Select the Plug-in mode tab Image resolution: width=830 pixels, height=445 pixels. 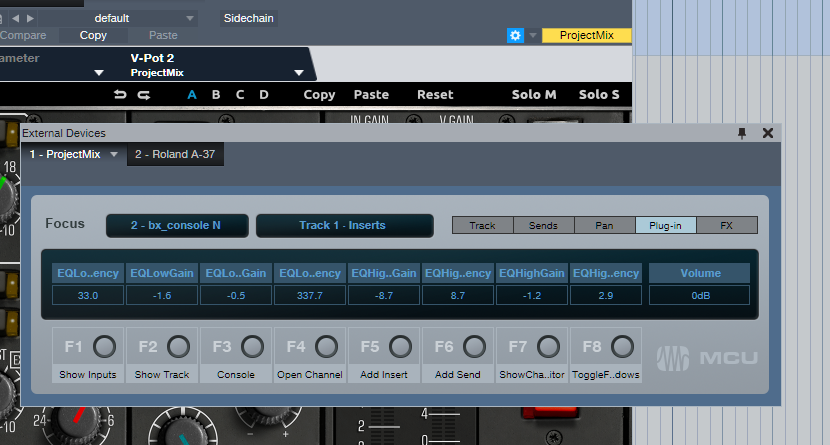(x=665, y=225)
